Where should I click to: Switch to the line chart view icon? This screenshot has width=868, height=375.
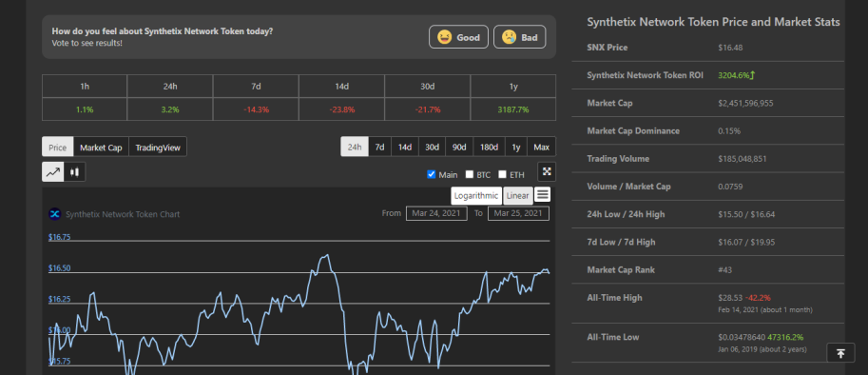53,171
